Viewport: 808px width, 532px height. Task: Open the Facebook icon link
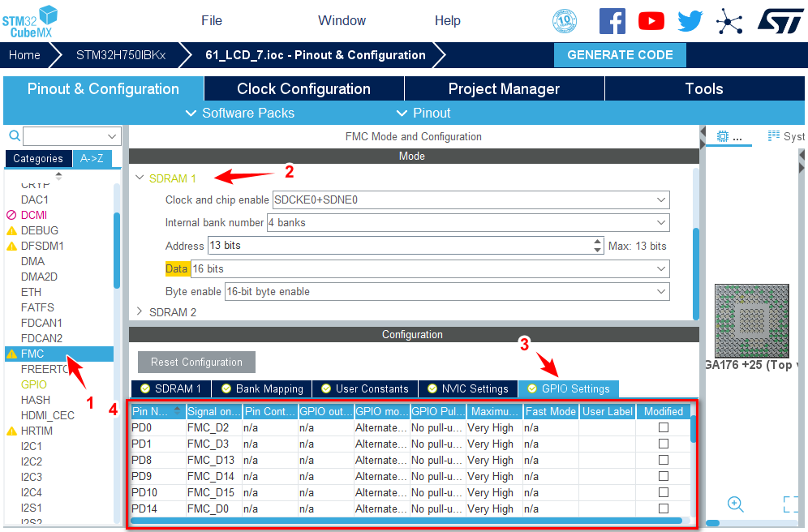[612, 21]
